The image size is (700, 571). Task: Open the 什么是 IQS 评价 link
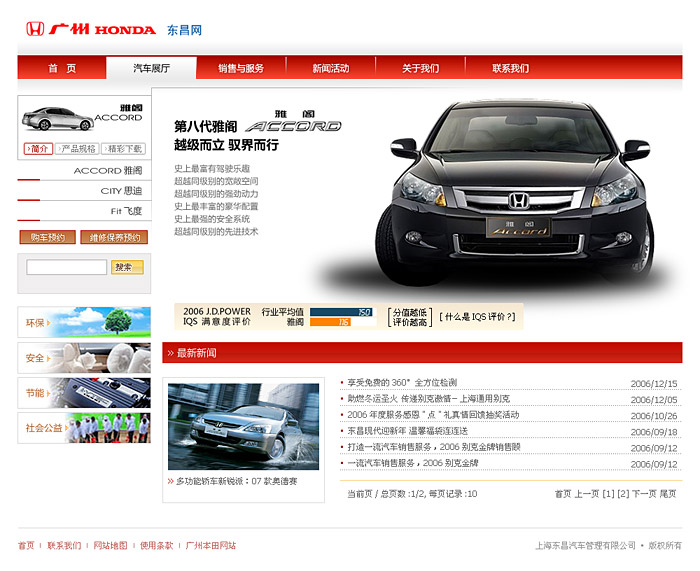[478, 317]
